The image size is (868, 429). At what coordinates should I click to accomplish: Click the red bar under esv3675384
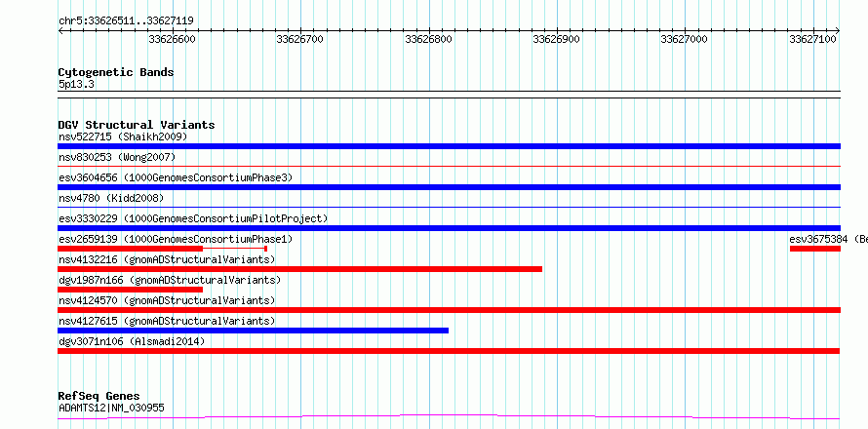coord(815,249)
